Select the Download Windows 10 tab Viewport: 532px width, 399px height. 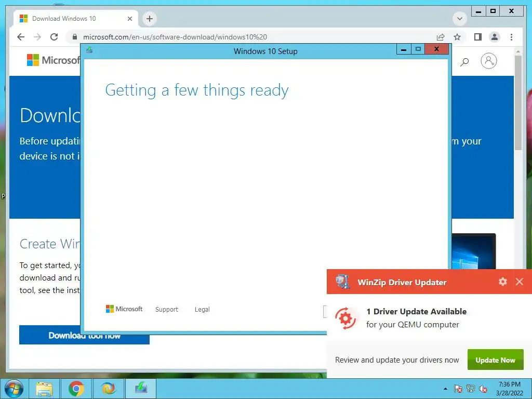[x=76, y=19]
